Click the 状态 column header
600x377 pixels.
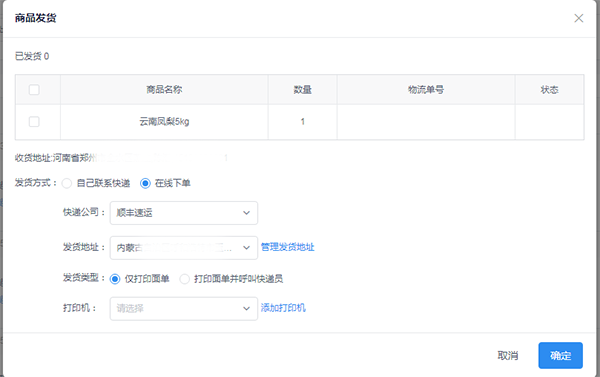coord(549,90)
